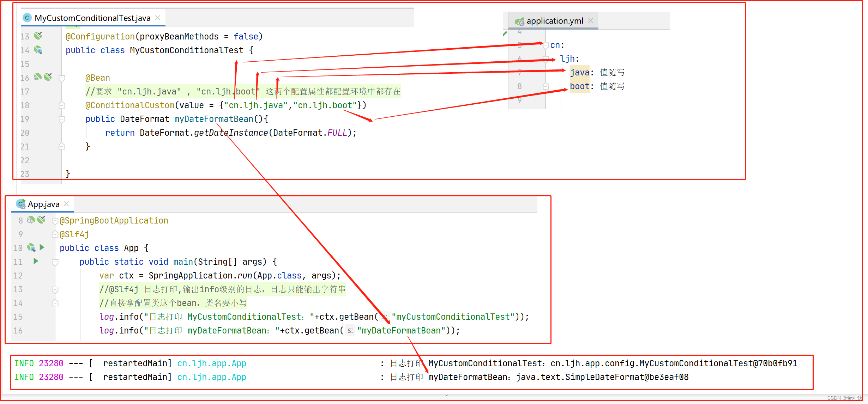Close the App.java editor tab

point(66,204)
